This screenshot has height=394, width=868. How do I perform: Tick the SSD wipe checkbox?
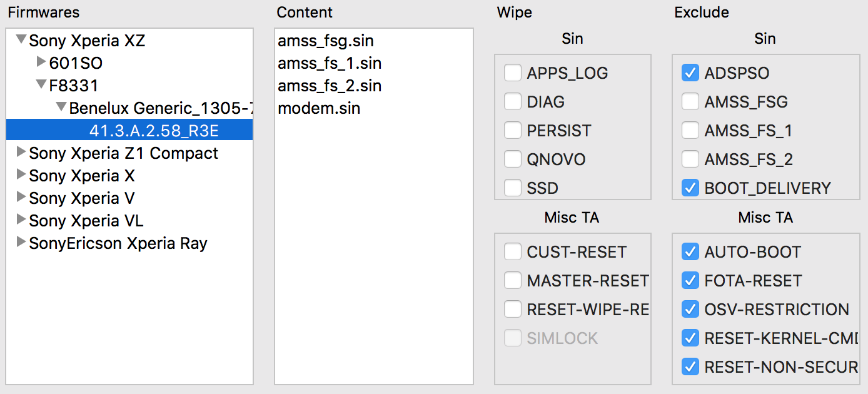[513, 188]
